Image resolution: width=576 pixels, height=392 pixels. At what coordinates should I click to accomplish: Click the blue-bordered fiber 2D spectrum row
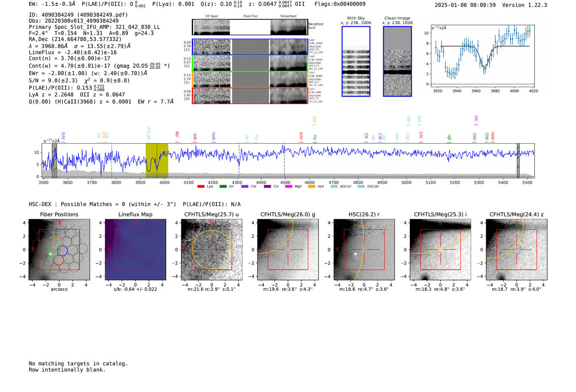click(x=250, y=47)
